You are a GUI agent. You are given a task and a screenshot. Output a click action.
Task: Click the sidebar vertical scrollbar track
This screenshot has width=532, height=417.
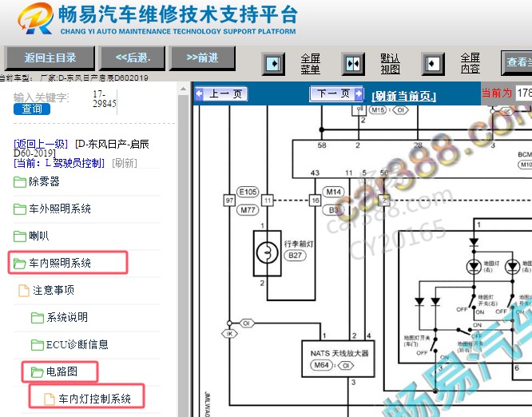tap(183, 255)
